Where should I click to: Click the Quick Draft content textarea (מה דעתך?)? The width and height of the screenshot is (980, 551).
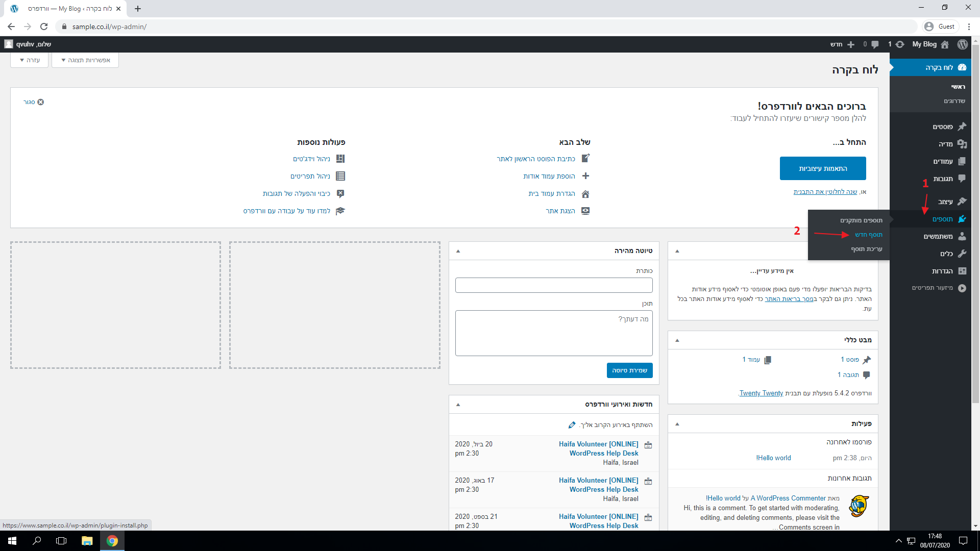(x=554, y=333)
